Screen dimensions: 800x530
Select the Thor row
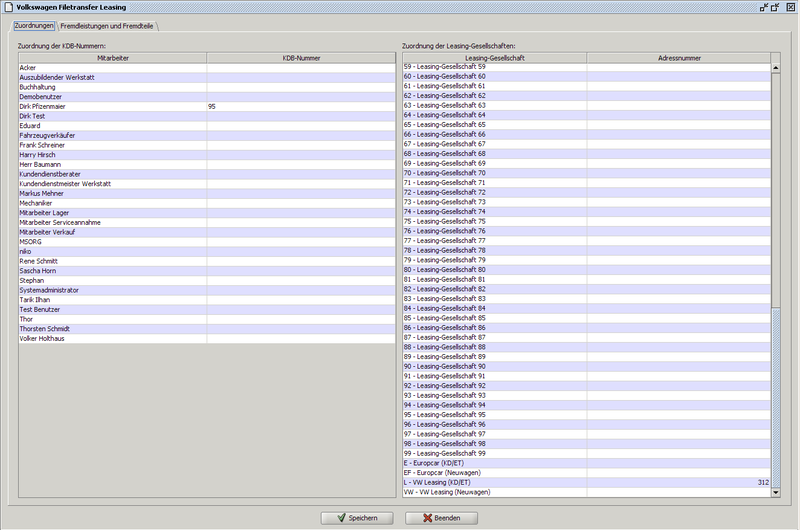[x=207, y=320]
